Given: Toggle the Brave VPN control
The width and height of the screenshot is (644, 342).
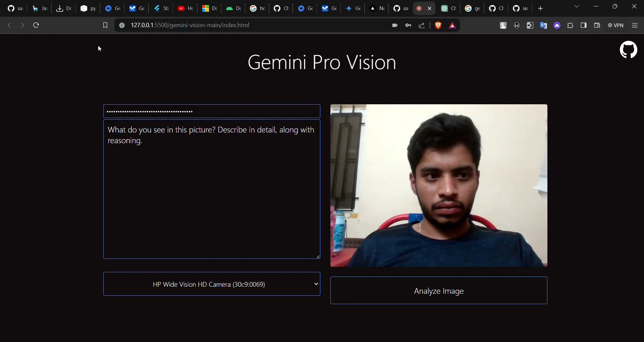Looking at the screenshot, I should [x=616, y=25].
